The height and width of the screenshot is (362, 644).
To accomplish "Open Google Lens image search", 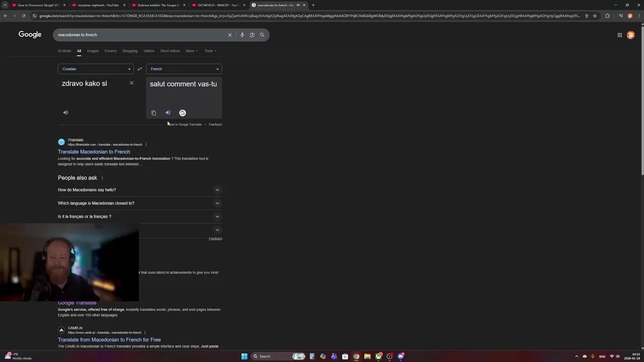I will pos(252,35).
